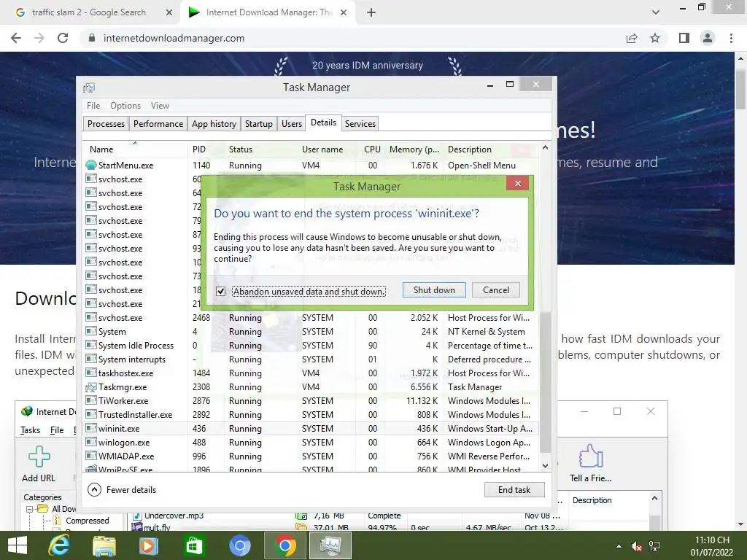Click muted volume tray icon
Image resolution: width=747 pixels, height=560 pixels.
pyautogui.click(x=636, y=546)
